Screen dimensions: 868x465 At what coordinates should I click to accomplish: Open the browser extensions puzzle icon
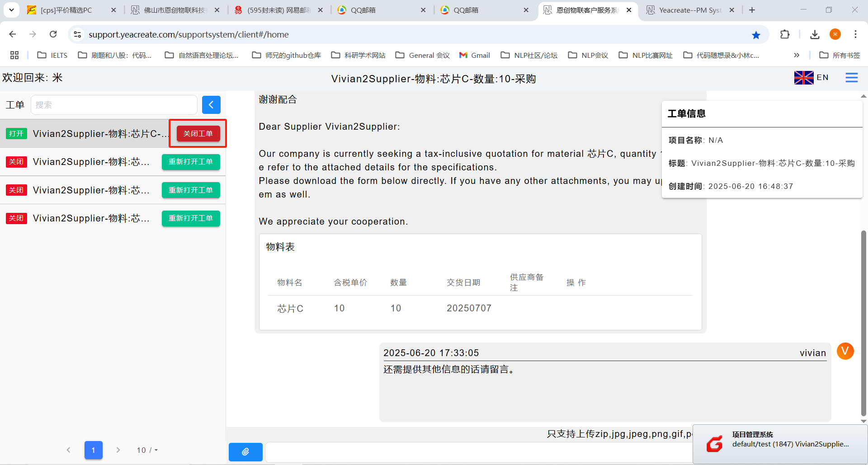(x=785, y=34)
